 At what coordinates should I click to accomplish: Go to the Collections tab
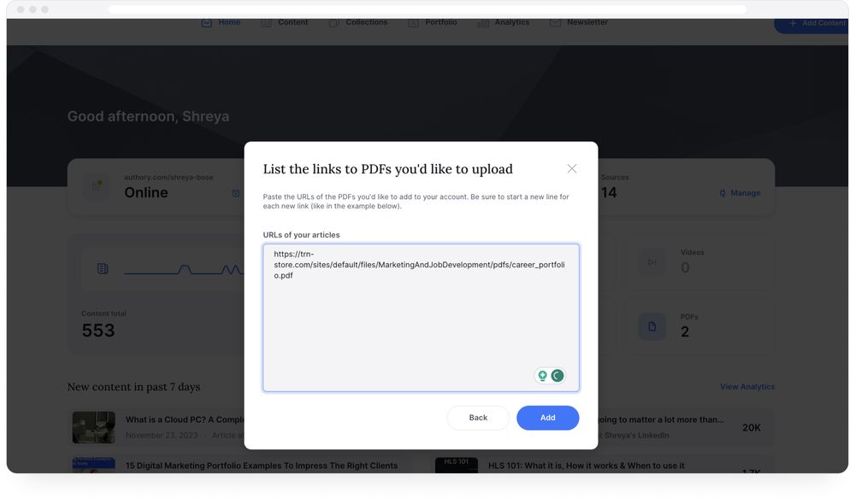tap(358, 22)
